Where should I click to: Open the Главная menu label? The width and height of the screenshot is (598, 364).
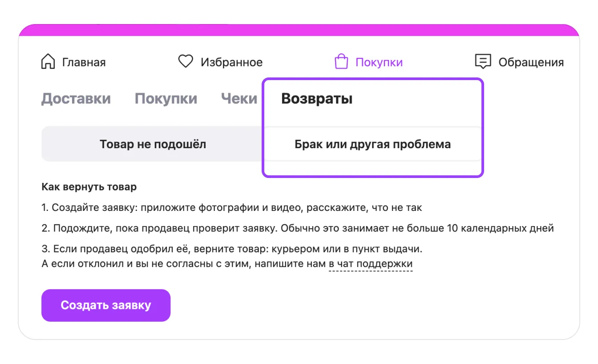84,62
